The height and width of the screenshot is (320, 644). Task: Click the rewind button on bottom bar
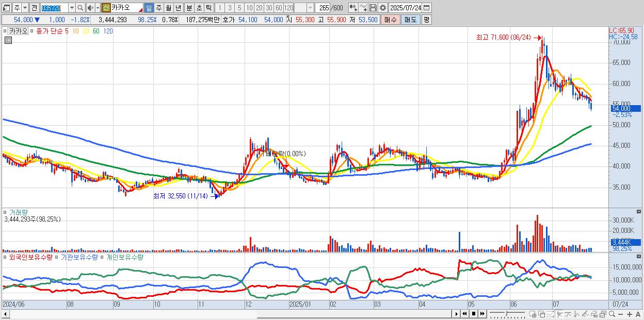coord(464,314)
